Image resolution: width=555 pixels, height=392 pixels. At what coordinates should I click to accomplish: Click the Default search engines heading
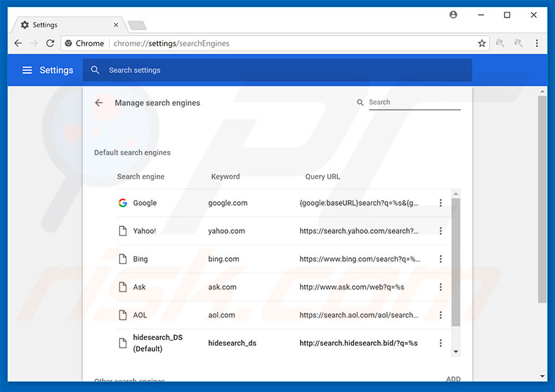132,152
